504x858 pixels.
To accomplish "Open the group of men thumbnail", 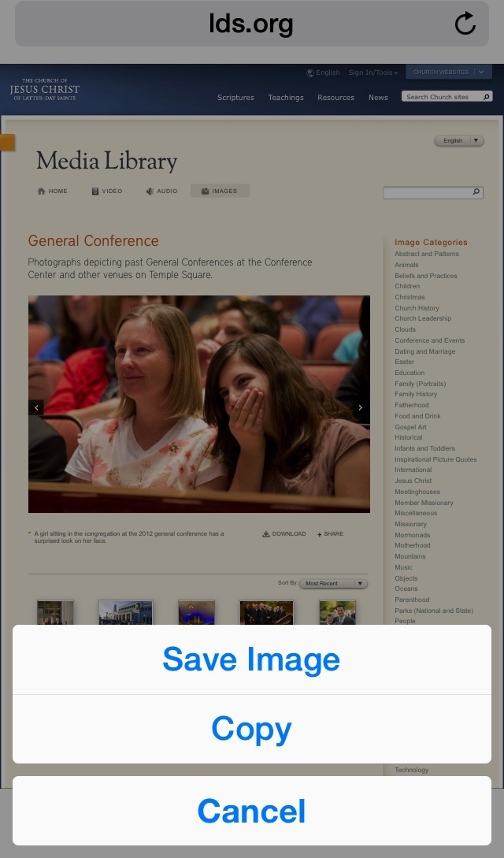I will click(x=267, y=612).
